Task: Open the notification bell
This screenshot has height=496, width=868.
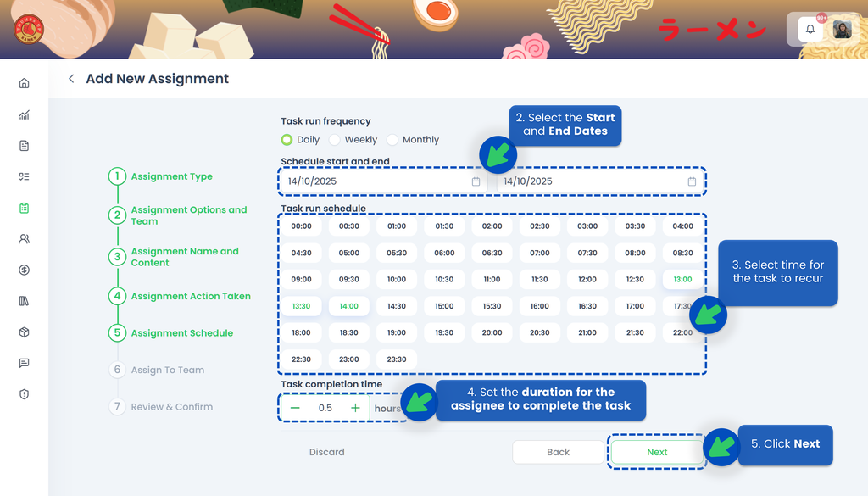Action: pos(810,30)
